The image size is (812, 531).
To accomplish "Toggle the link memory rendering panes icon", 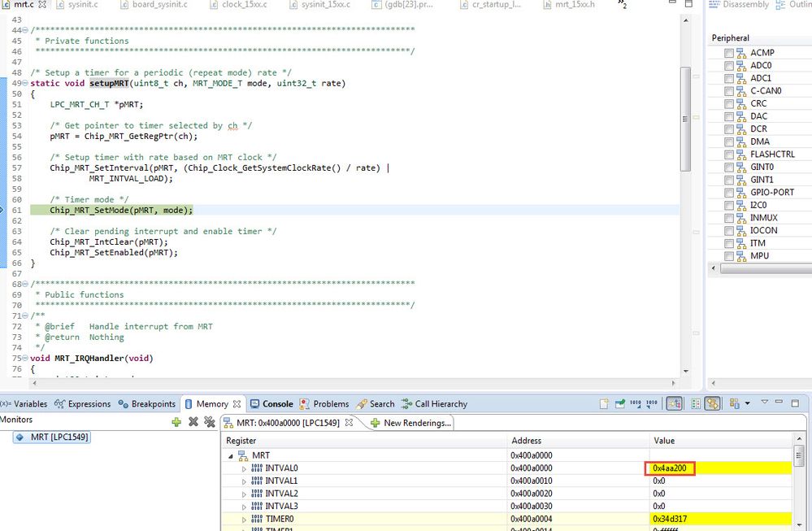I will [713, 403].
